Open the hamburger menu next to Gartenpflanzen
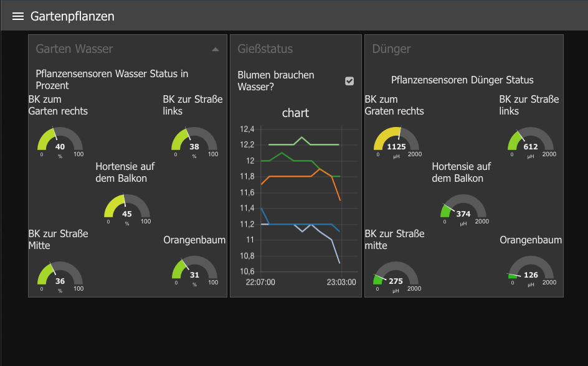This screenshot has height=366, width=588. 17,16
